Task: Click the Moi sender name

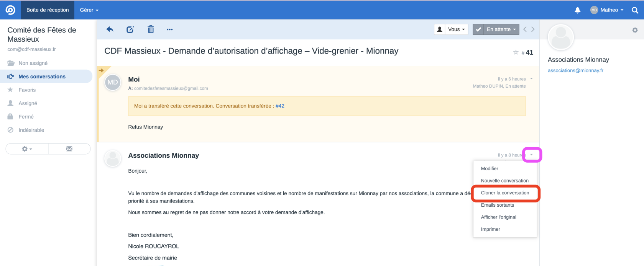Action: pos(134,79)
